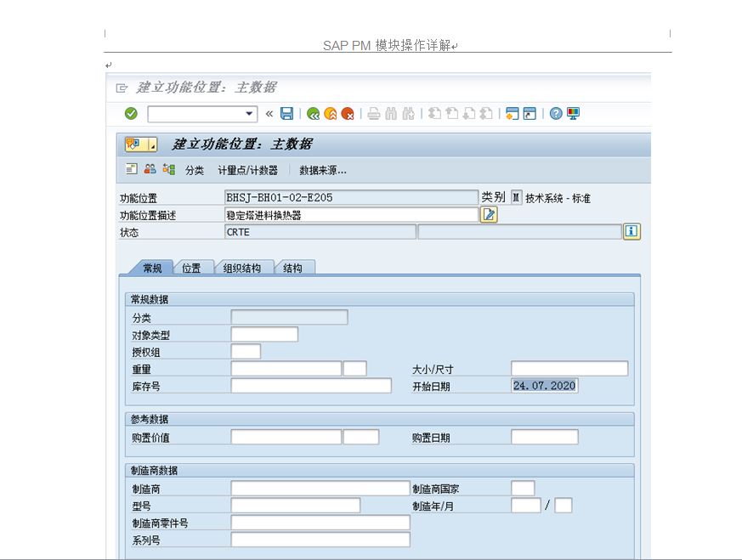The width and height of the screenshot is (742, 560).
Task: Click the 对象类型 input field
Action: pyautogui.click(x=264, y=335)
